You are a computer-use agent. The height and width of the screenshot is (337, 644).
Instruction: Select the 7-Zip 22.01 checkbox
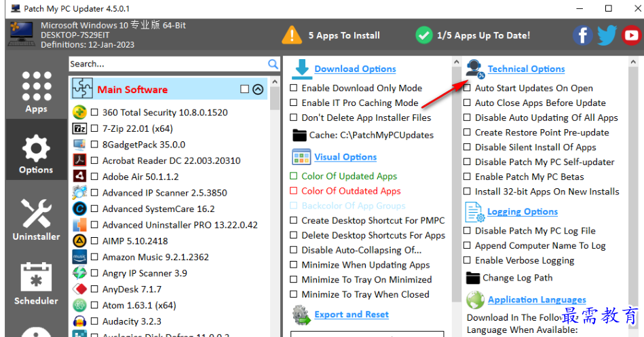pos(94,128)
